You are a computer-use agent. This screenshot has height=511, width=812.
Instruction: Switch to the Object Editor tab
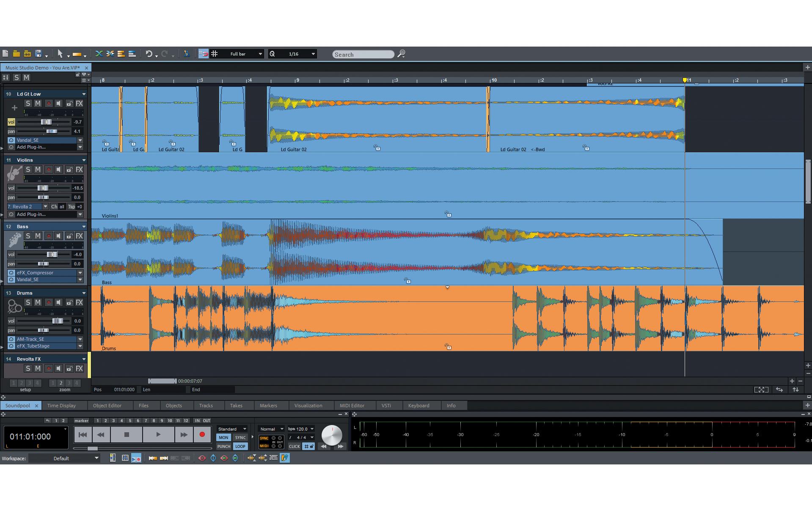(x=107, y=406)
